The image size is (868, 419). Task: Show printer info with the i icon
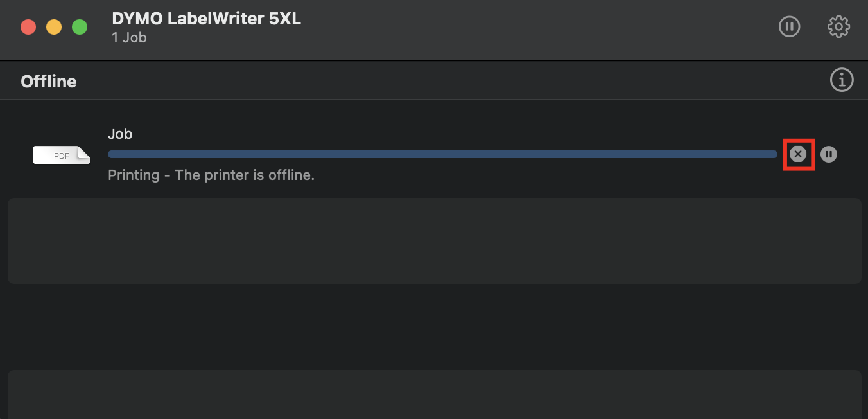[842, 80]
